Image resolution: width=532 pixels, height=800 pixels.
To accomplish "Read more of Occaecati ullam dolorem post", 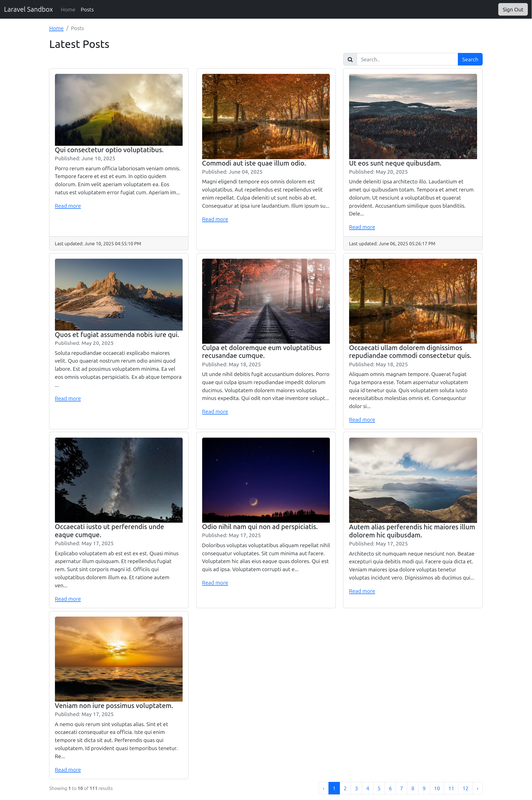I will [362, 420].
